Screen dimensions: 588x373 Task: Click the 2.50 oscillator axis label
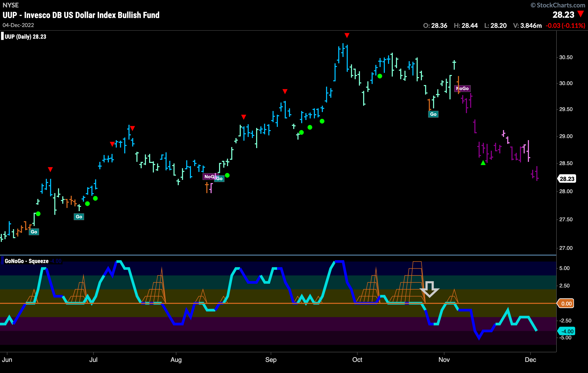coord(564,286)
